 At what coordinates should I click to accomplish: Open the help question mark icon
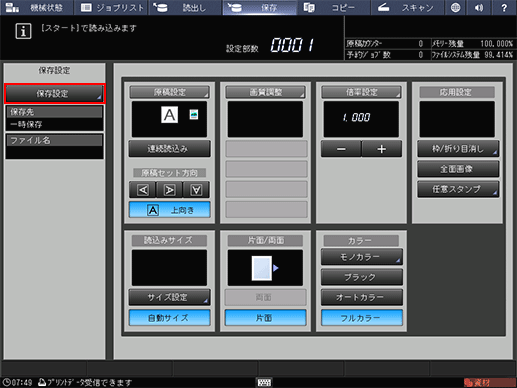coord(504,8)
